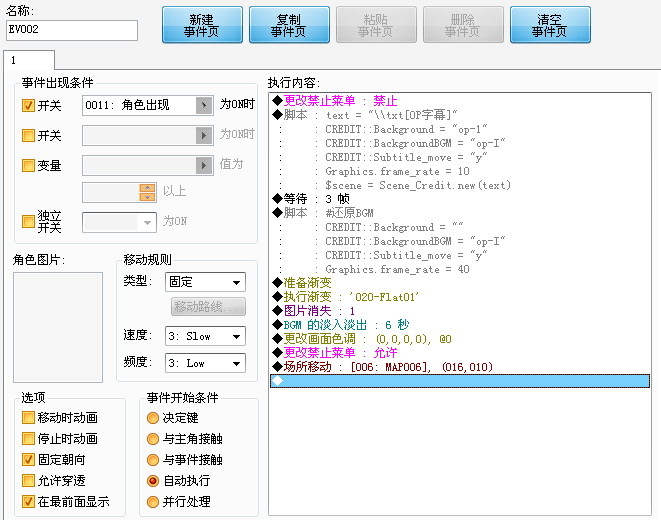Open the second switch picker arrow
This screenshot has width=661, height=520.
pyautogui.click(x=204, y=136)
